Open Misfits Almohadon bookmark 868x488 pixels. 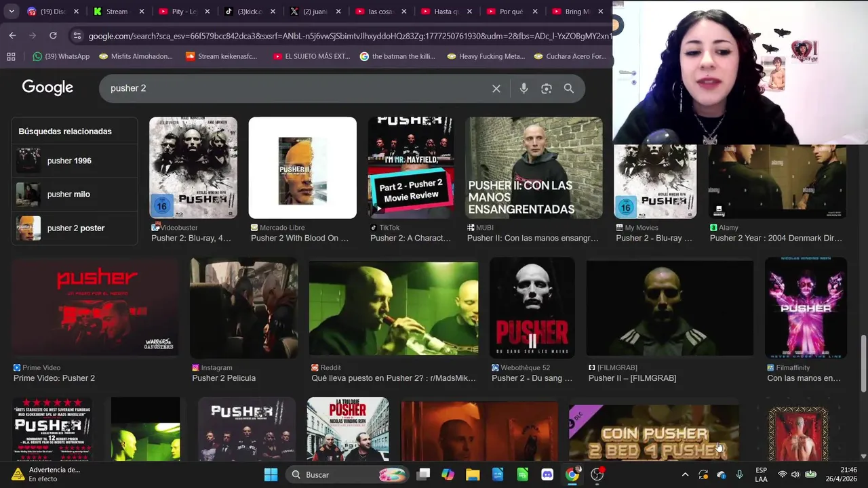pyautogui.click(x=136, y=56)
